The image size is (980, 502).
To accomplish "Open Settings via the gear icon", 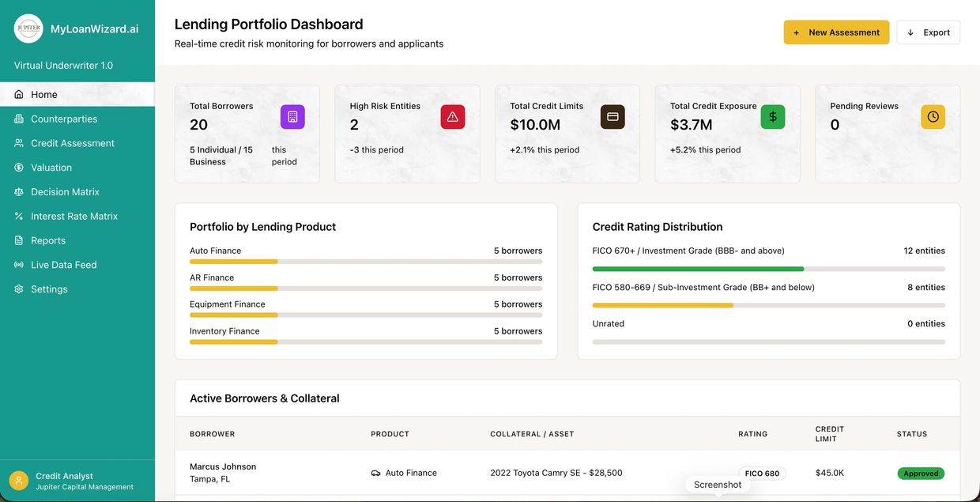I will [18, 289].
